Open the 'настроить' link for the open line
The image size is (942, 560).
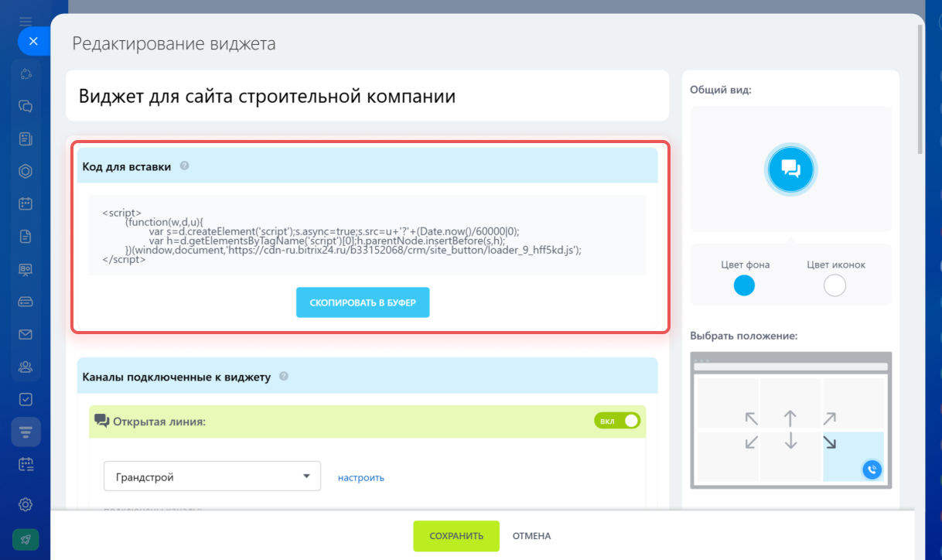point(361,477)
